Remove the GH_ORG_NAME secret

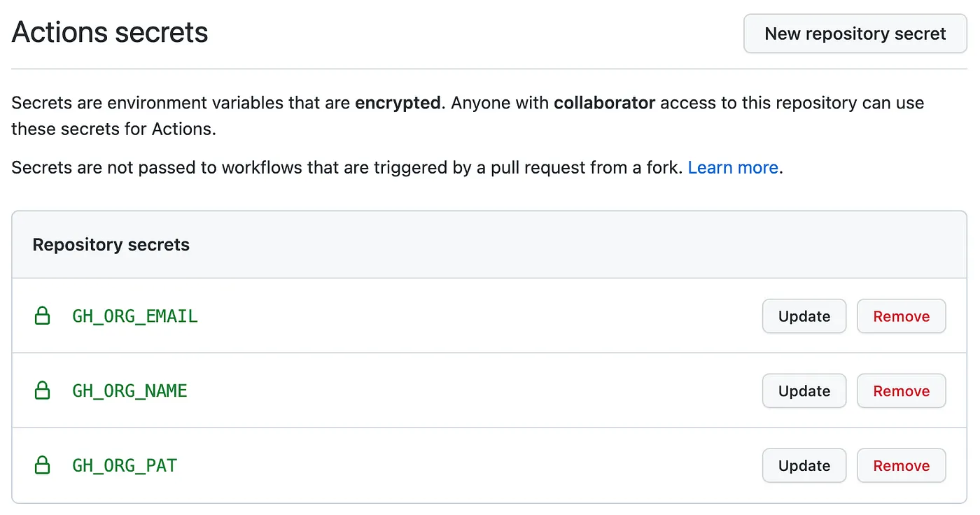point(901,390)
